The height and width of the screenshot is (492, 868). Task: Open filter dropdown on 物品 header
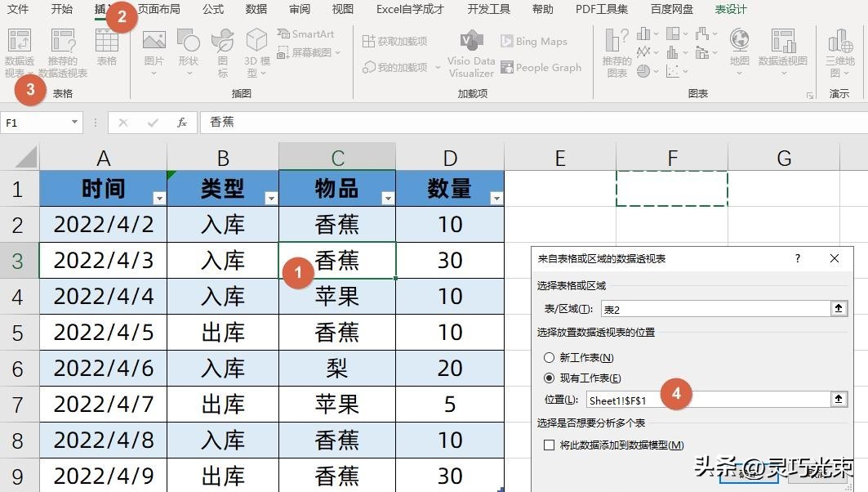point(388,199)
